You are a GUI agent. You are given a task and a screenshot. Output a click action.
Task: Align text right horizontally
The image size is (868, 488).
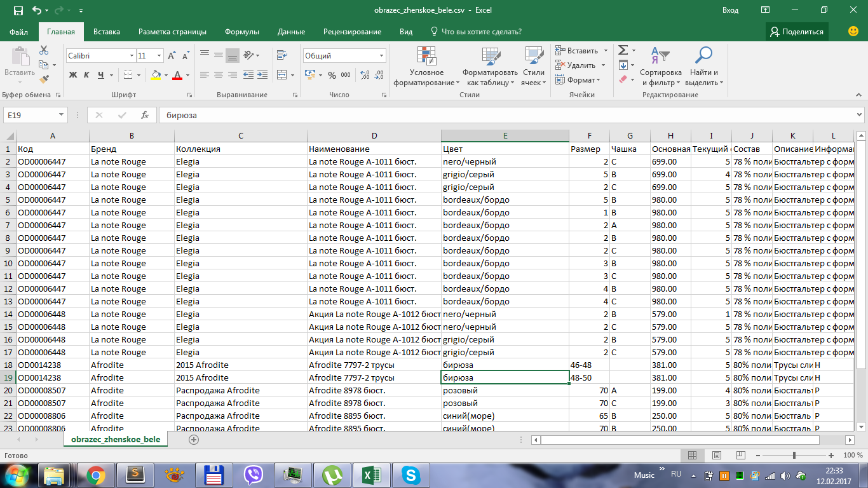tap(233, 75)
